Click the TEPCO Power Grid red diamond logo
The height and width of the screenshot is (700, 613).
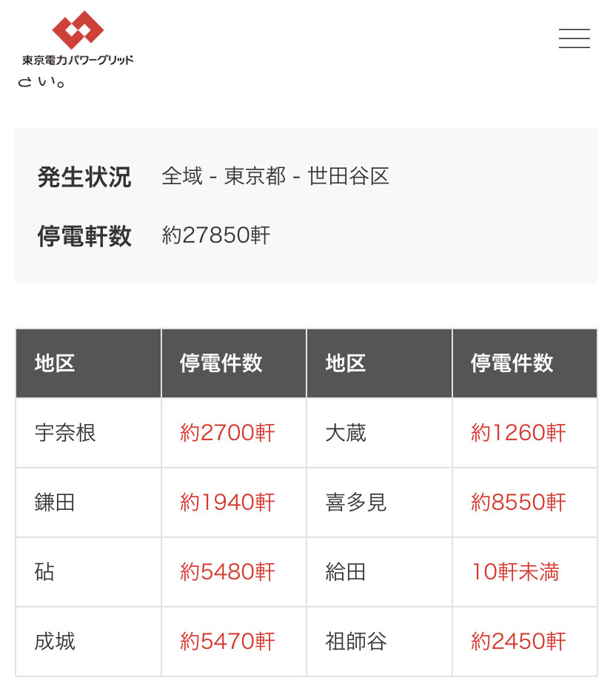coord(78,30)
